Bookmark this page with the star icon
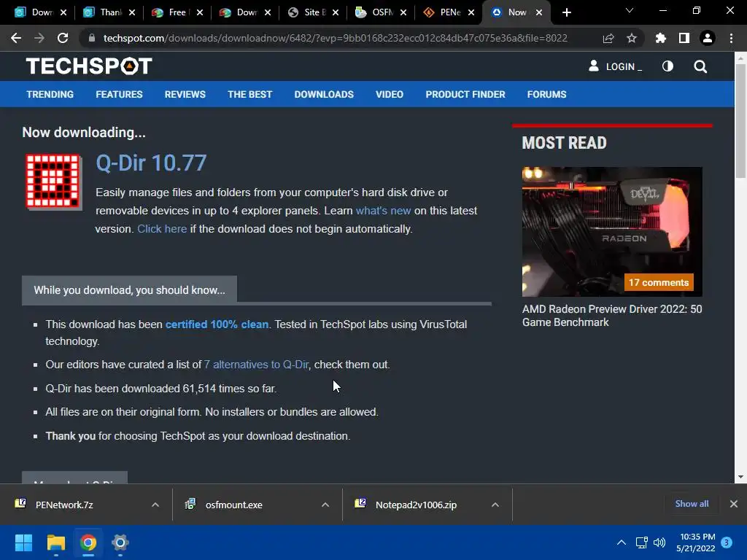Image resolution: width=747 pixels, height=560 pixels. [631, 38]
